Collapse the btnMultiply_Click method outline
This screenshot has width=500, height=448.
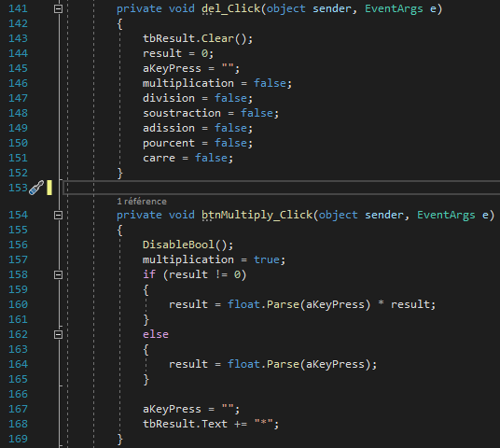[58, 216]
